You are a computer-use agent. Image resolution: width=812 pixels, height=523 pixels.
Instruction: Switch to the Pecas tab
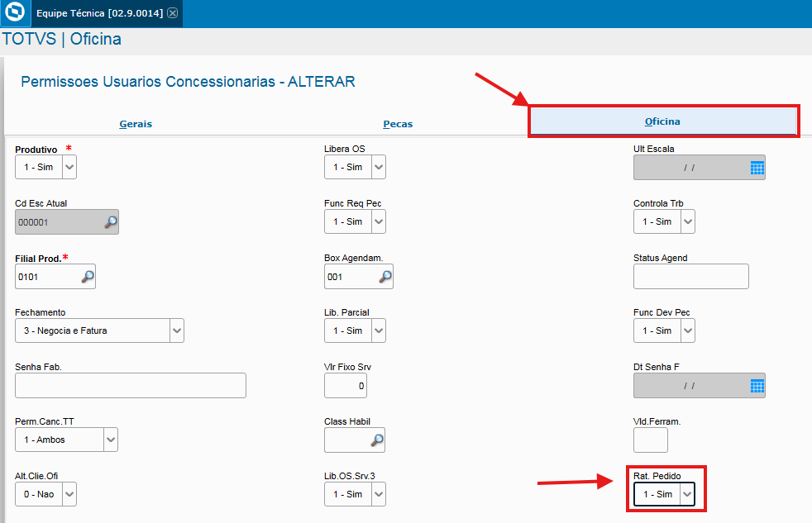click(x=398, y=124)
